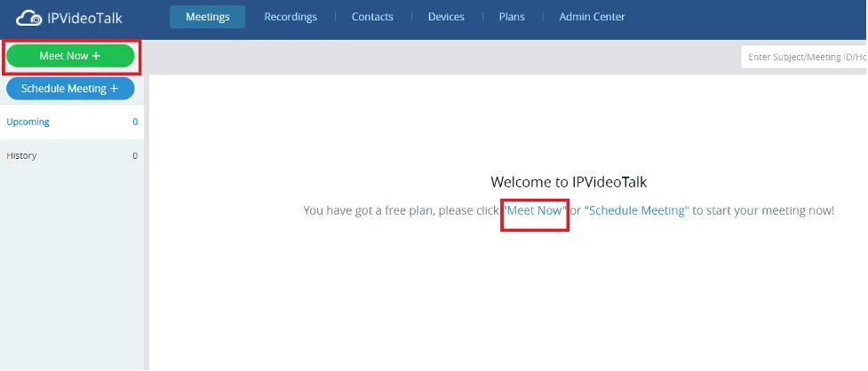The image size is (868, 371).
Task: View the Plans tab
Action: (512, 17)
